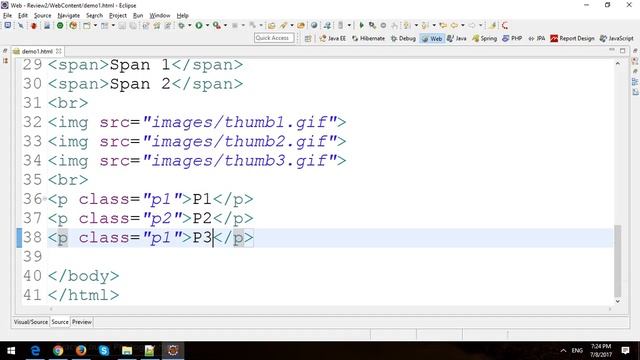Click the closing </body> tag line
Viewport: 640px width, 360px height.
(x=83, y=276)
